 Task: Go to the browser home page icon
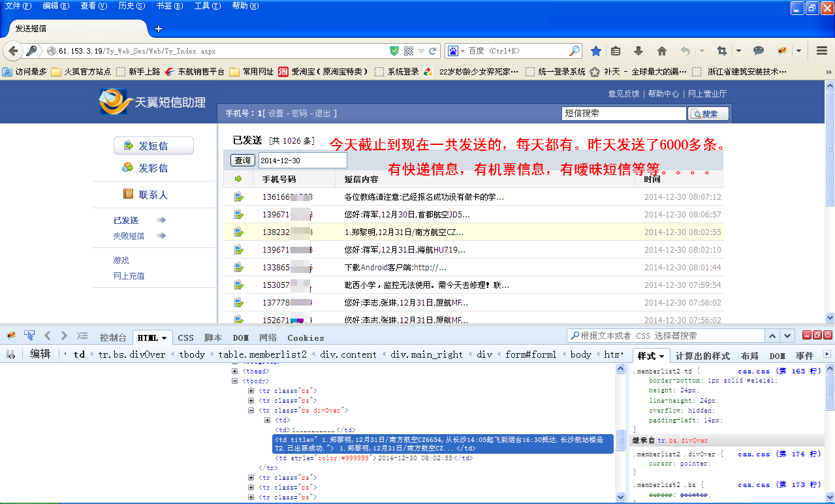pos(661,51)
